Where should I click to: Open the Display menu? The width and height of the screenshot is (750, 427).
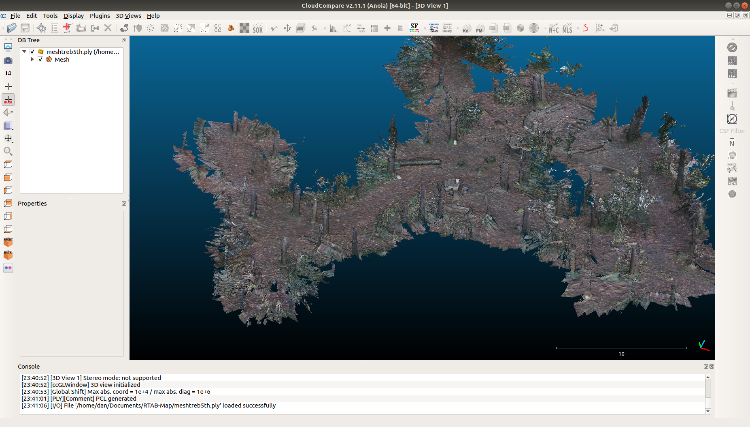click(x=74, y=16)
